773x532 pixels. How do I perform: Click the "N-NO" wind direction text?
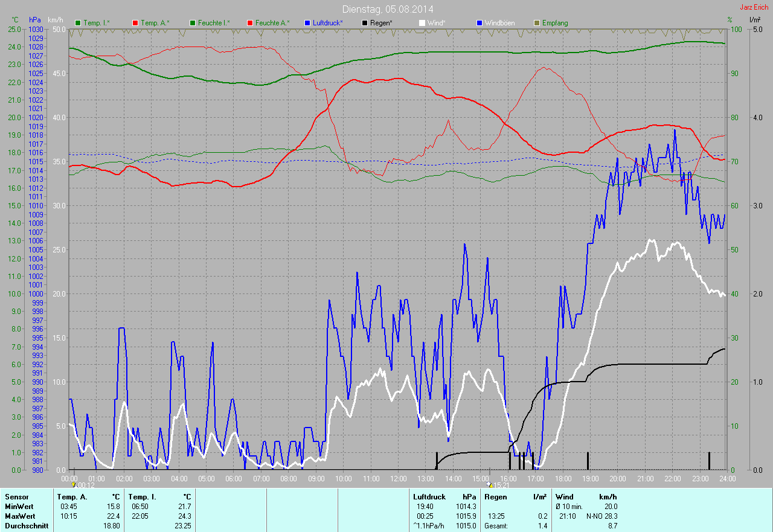click(594, 516)
